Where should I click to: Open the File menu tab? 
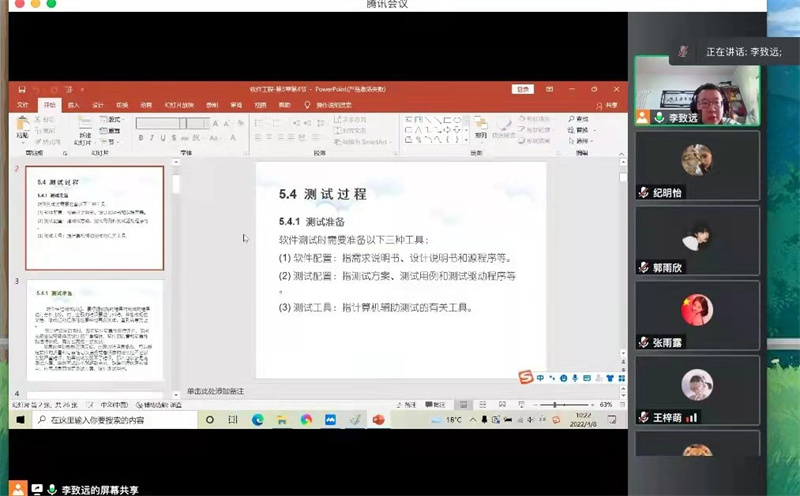tap(23, 104)
